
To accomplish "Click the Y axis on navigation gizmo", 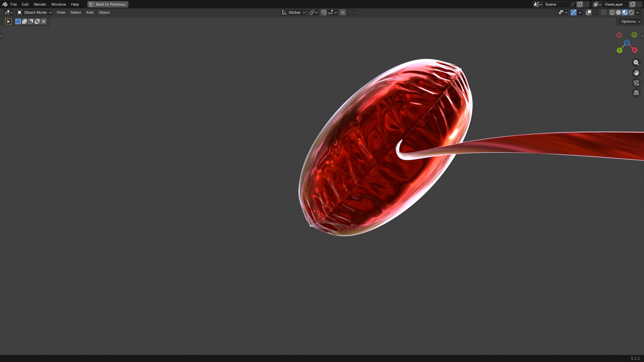I will 620,50.
